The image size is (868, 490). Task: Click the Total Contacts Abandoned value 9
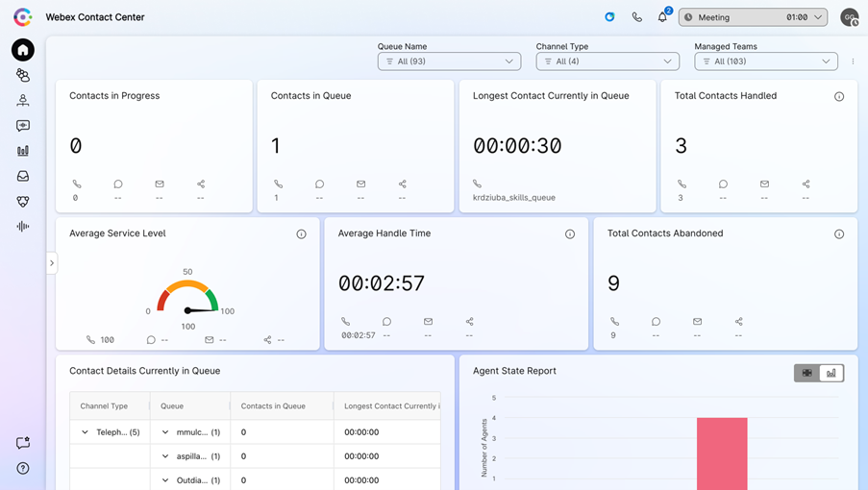pos(613,283)
